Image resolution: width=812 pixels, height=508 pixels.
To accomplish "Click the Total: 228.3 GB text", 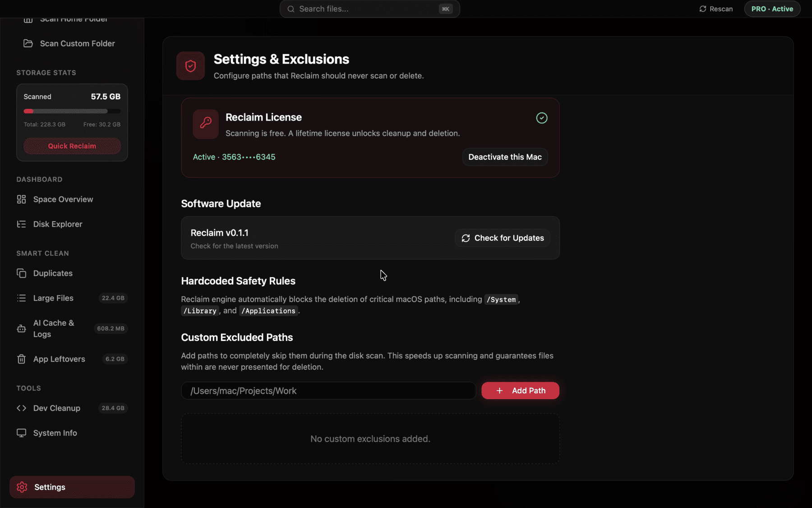I will pyautogui.click(x=45, y=125).
